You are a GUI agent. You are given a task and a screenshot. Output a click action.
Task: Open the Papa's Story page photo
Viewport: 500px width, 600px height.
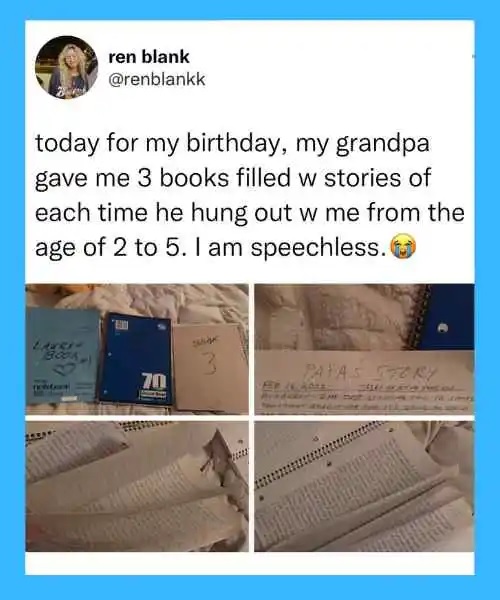pos(364,349)
